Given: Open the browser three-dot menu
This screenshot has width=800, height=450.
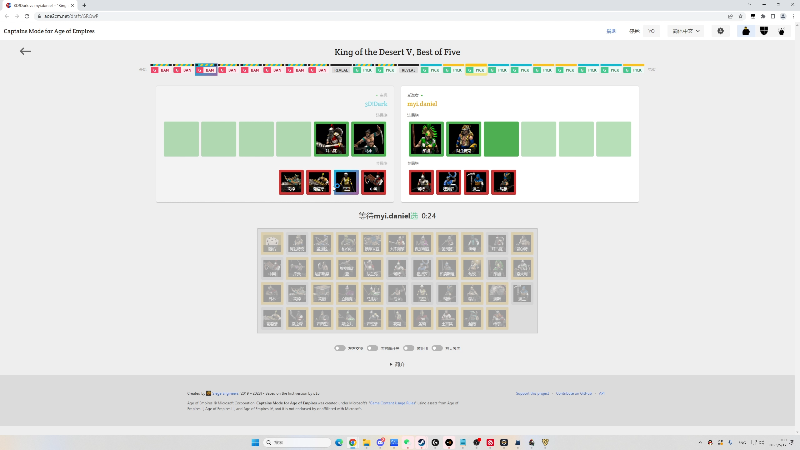Looking at the screenshot, I should coord(793,16).
